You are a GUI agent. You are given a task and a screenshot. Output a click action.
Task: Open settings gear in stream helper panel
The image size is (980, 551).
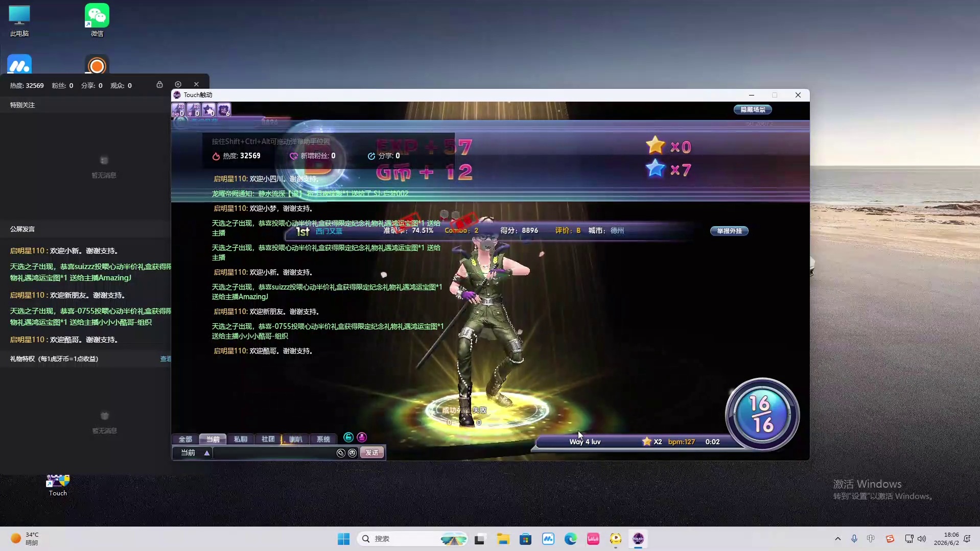point(178,85)
